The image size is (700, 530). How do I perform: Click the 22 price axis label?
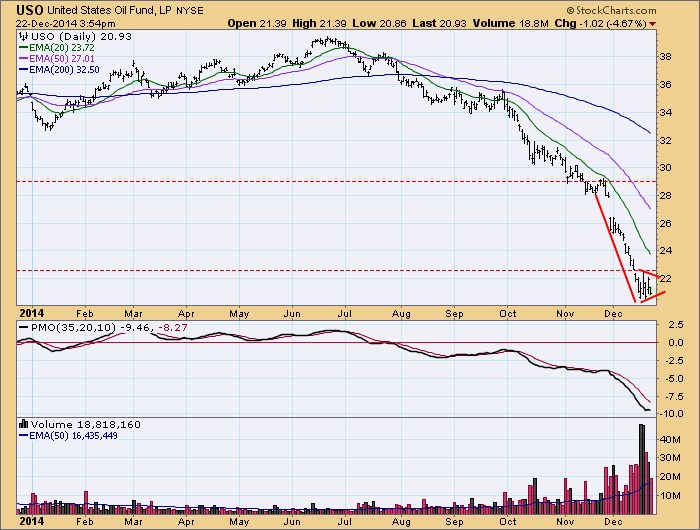666,279
